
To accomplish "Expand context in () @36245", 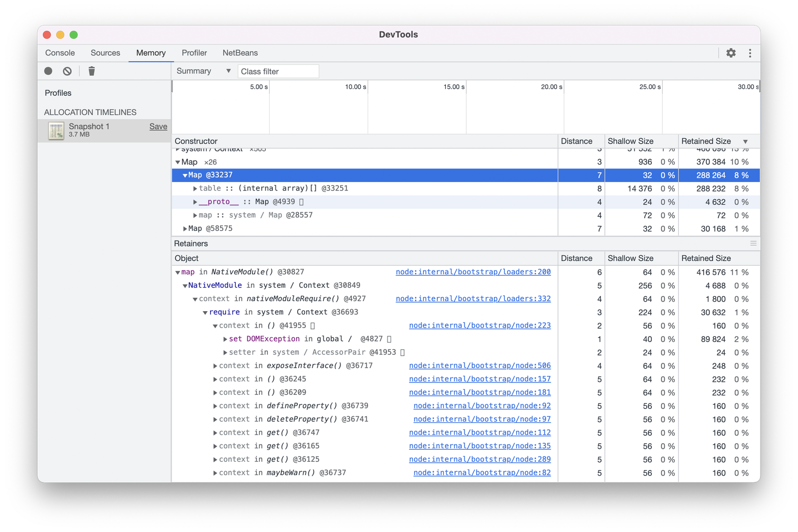I will [215, 379].
